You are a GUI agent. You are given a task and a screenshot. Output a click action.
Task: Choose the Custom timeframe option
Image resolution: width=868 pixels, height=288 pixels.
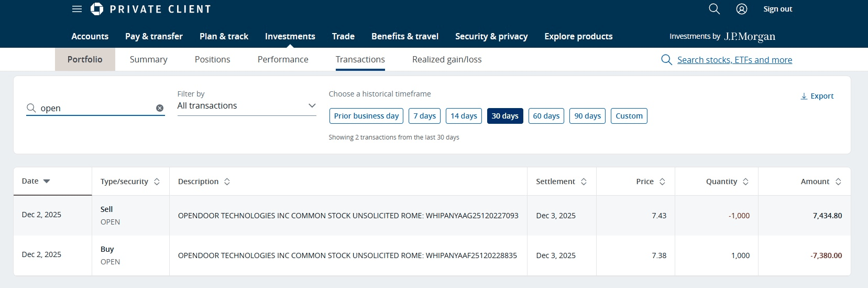point(629,116)
